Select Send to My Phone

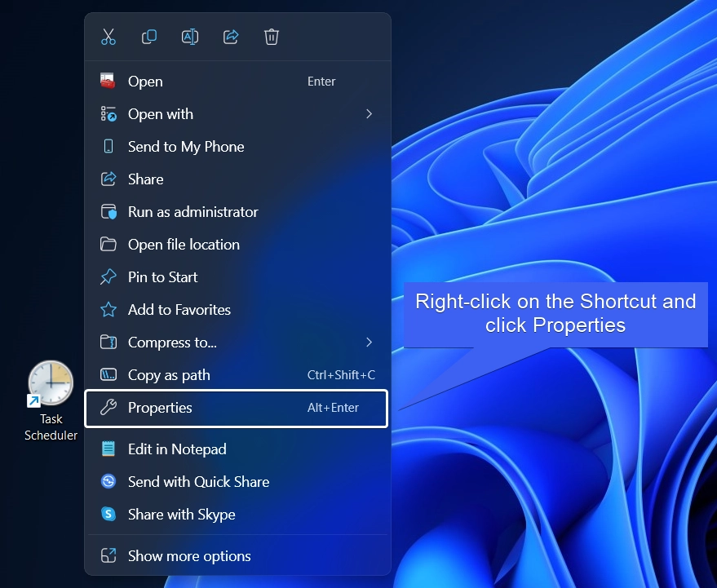pos(237,146)
